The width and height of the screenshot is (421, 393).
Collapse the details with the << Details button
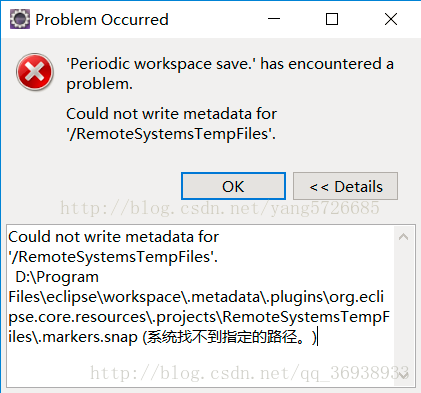pos(345,186)
